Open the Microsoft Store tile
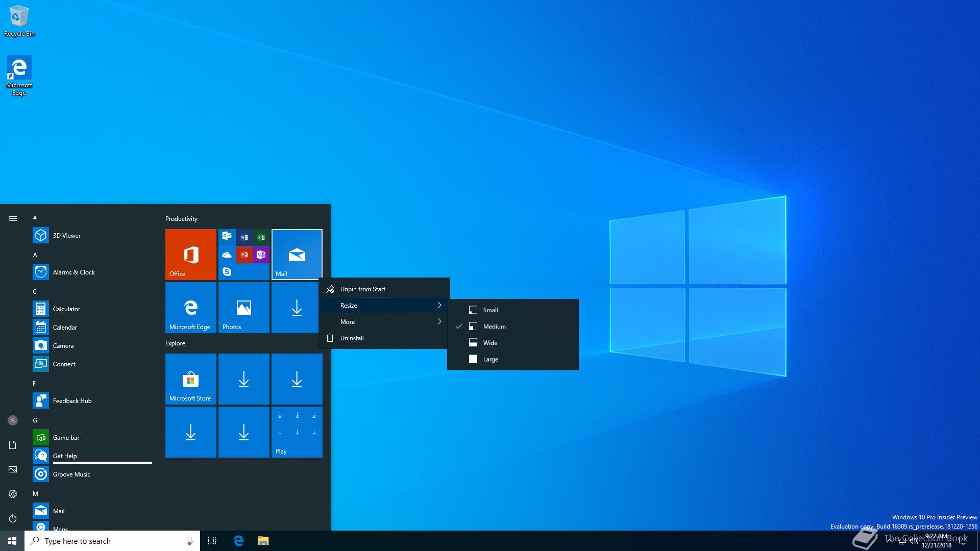 pos(191,379)
